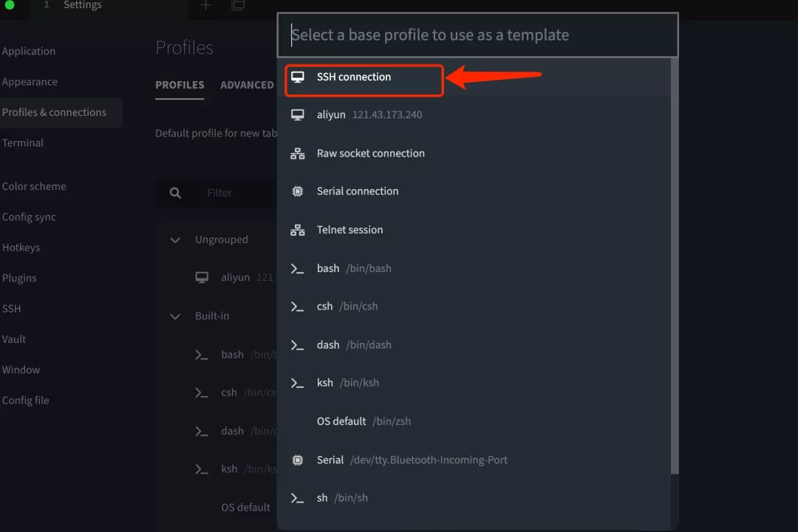Select Raw socket connection template
Viewport: 798px width, 532px height.
point(474,153)
